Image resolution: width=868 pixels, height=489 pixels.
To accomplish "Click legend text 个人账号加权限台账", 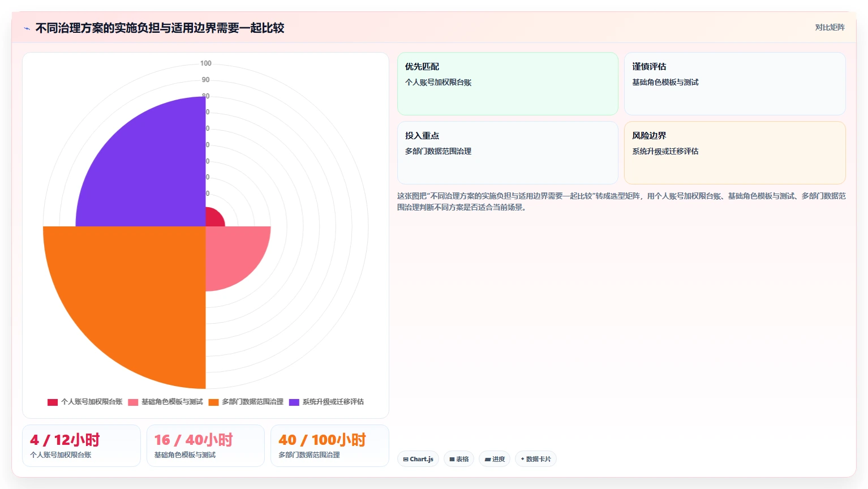I will [x=92, y=402].
